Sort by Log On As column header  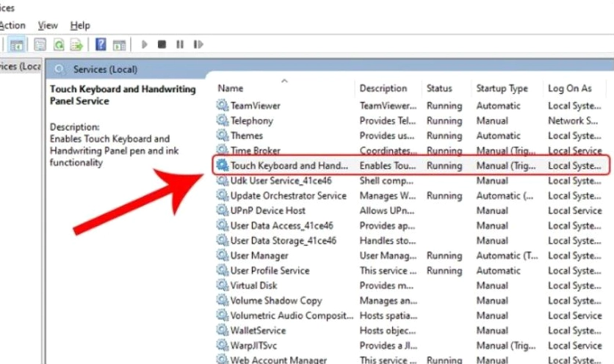click(x=570, y=89)
